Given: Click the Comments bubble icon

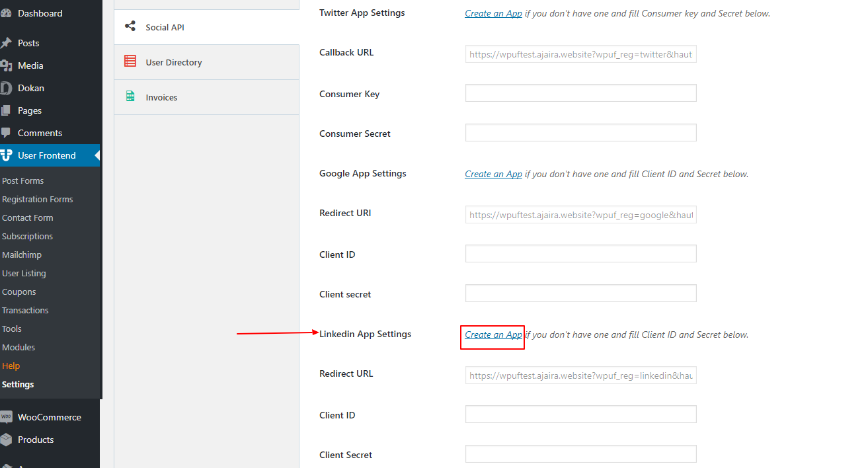Looking at the screenshot, I should click(x=6, y=133).
